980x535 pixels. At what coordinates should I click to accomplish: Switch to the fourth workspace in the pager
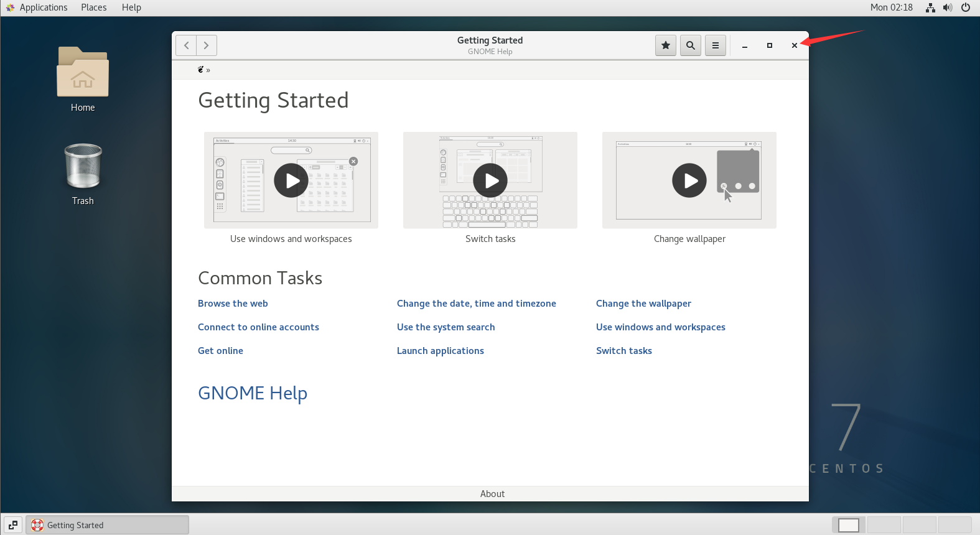click(x=955, y=525)
